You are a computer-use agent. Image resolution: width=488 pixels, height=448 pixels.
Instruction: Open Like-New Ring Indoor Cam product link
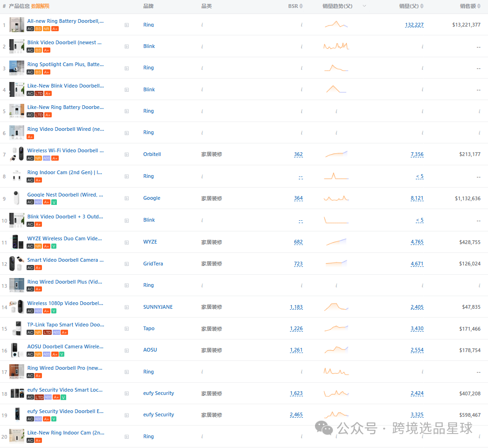point(66,433)
